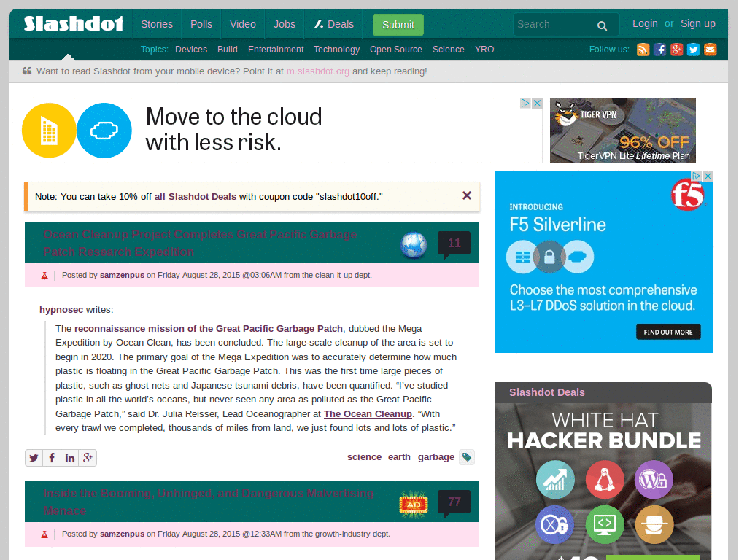Open reconnaissance mission of Garbage Patch link
Viewport: 747px width, 560px height.
(209, 329)
